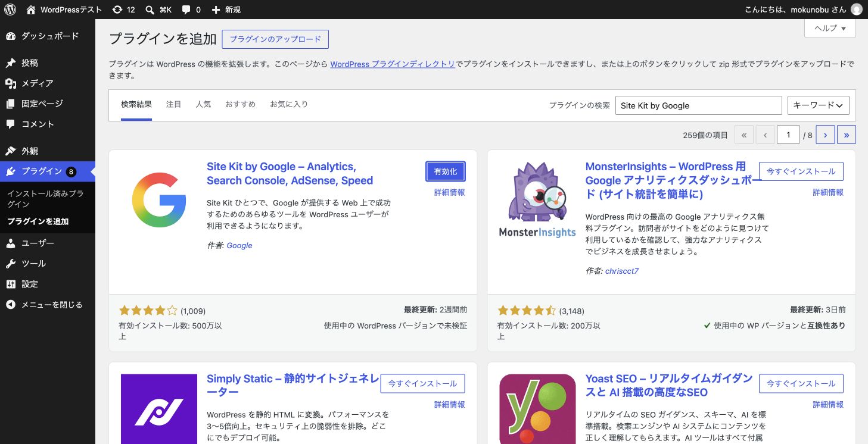The image size is (868, 444).
Task: Open the コメント menu
Action: [48, 124]
